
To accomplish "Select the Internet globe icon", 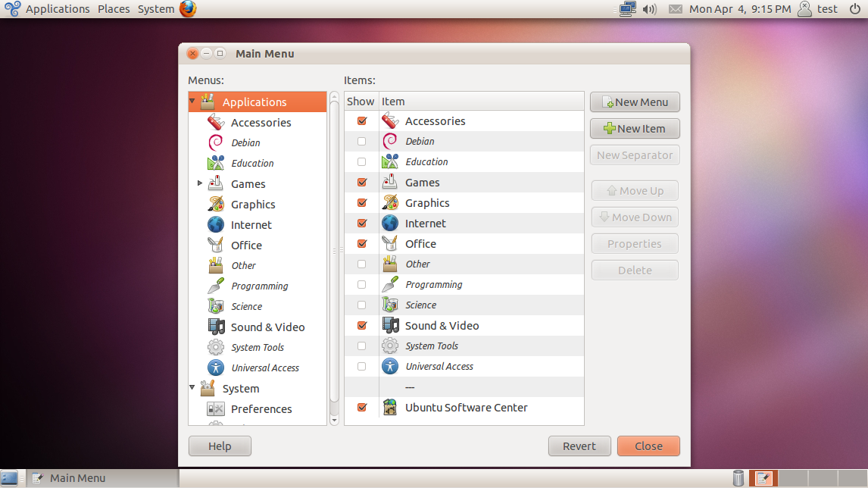I will coord(390,222).
